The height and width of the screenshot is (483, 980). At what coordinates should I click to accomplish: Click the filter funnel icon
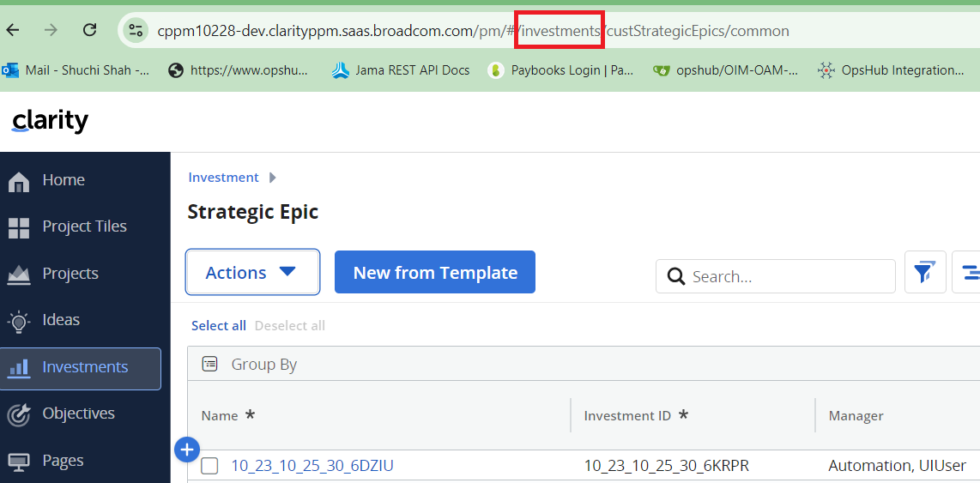pyautogui.click(x=924, y=273)
